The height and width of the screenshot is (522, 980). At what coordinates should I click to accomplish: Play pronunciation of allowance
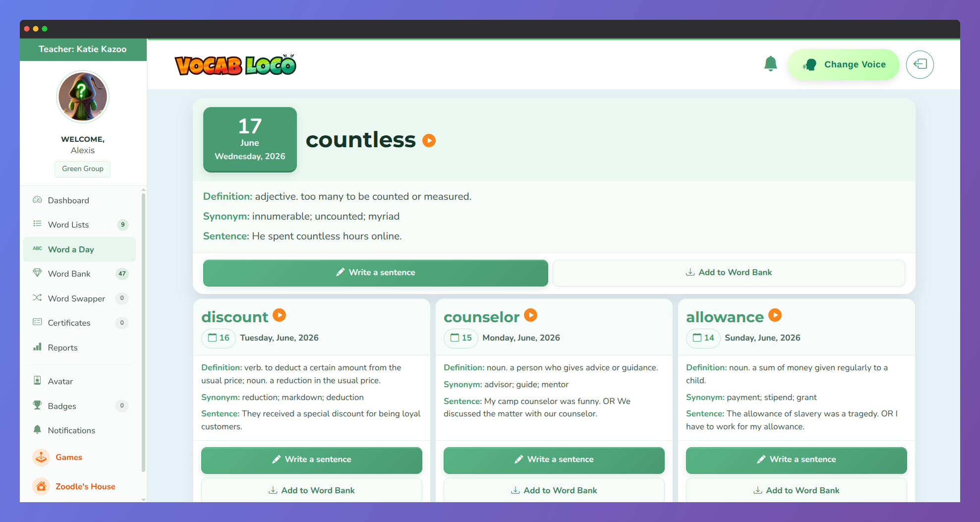click(x=775, y=315)
